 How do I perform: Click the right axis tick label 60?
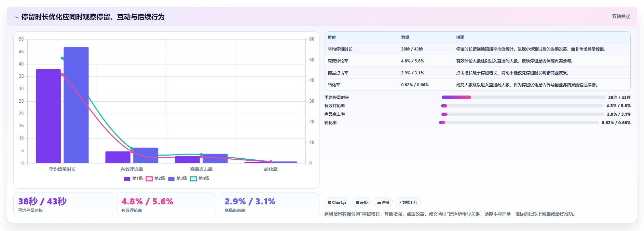coord(312,39)
